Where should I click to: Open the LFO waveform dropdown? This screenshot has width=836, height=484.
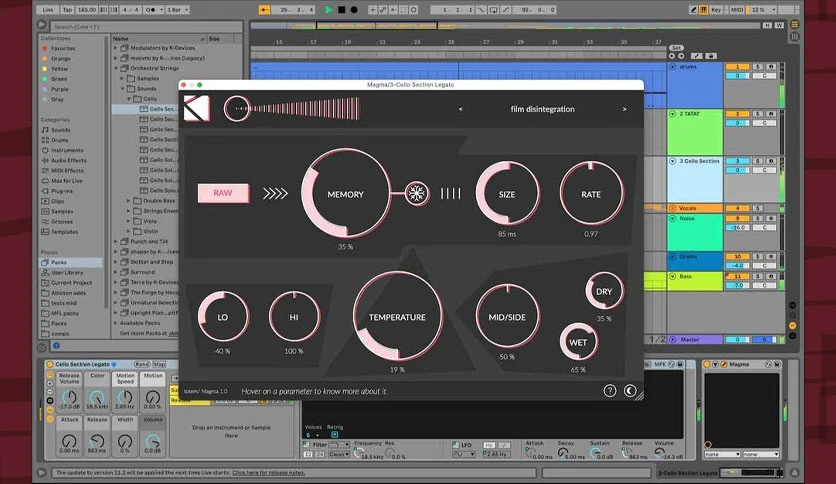[464, 454]
